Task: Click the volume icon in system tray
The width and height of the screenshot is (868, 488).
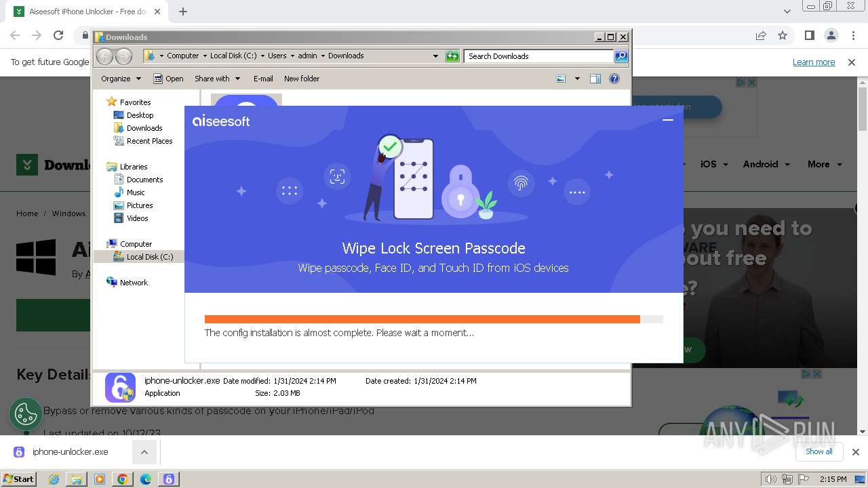Action: coord(770,479)
